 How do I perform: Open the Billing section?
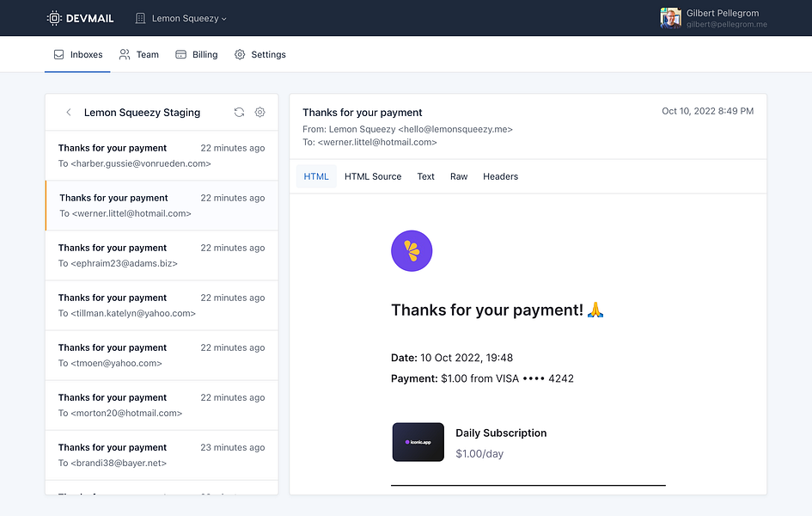point(197,53)
